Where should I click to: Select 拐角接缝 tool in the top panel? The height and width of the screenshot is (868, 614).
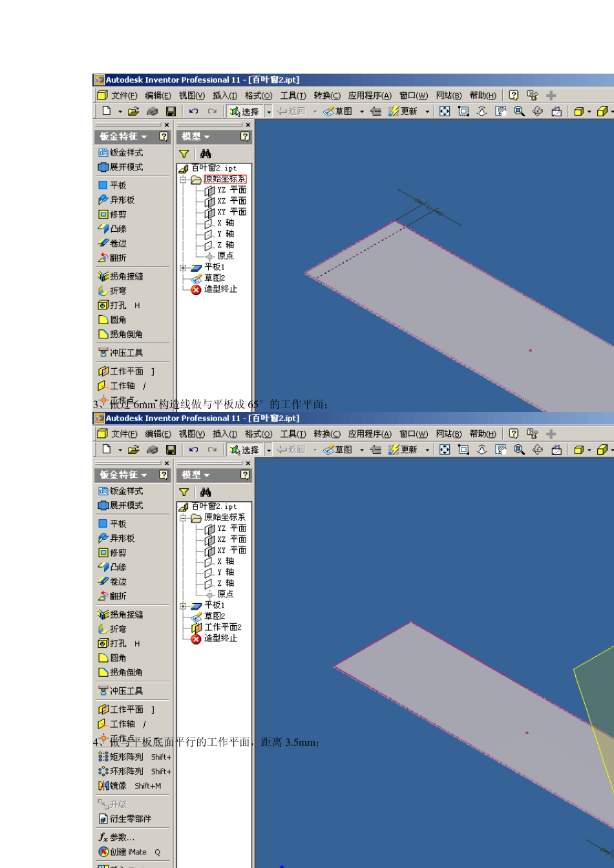(121, 276)
